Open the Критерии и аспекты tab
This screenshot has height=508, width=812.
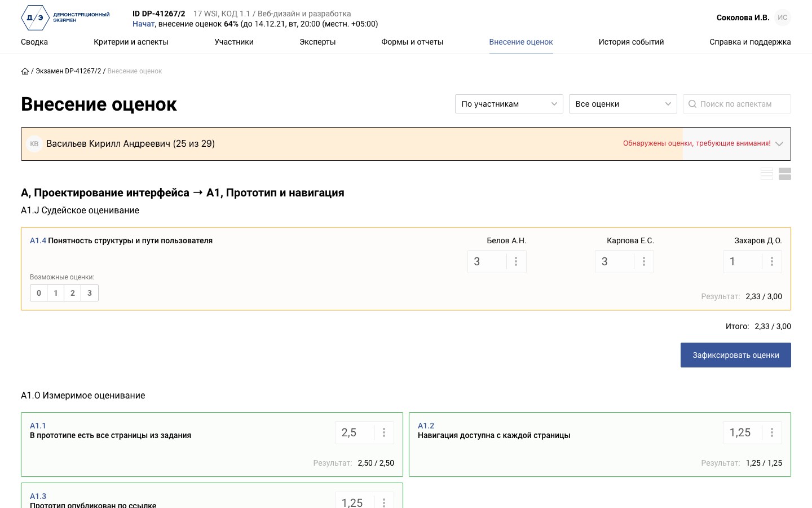131,42
